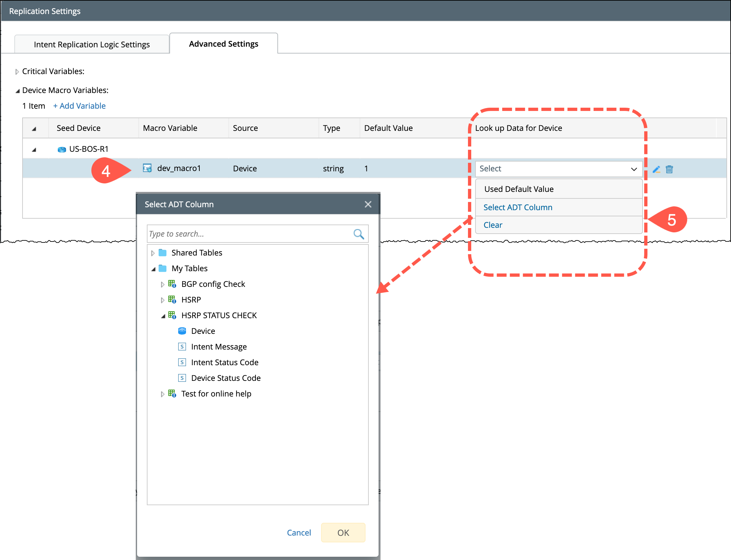Click the pencil edit icon for dev_macro1

point(656,169)
